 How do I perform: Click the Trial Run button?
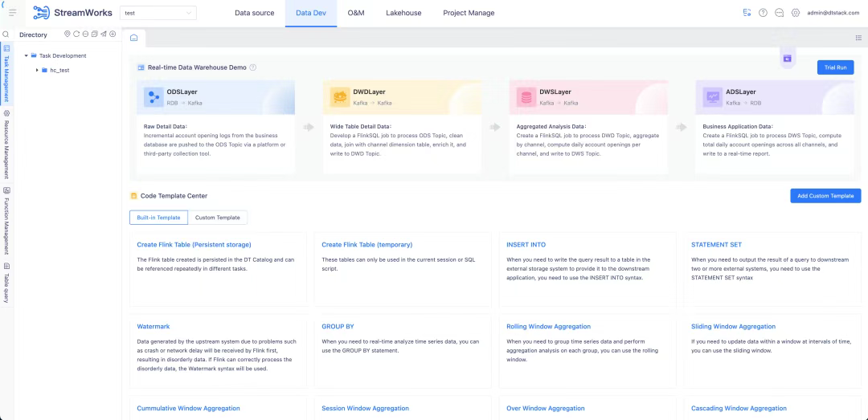835,67
